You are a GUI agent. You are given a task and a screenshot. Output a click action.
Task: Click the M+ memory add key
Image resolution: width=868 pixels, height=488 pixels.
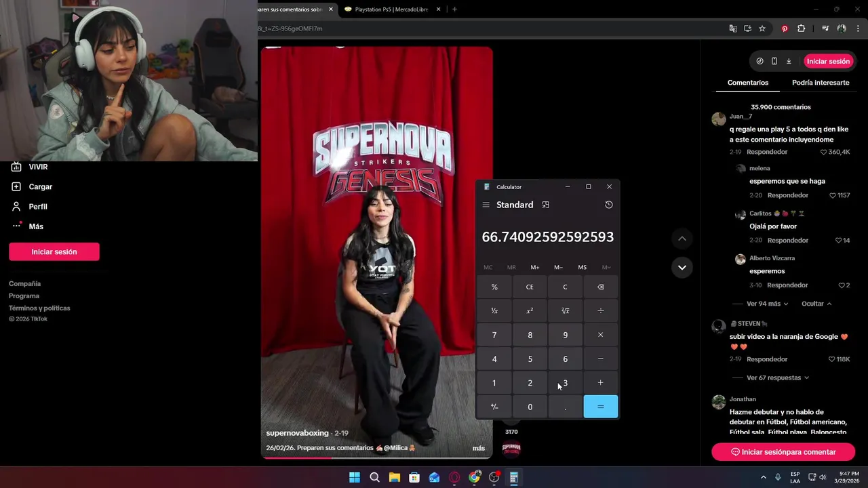click(535, 267)
